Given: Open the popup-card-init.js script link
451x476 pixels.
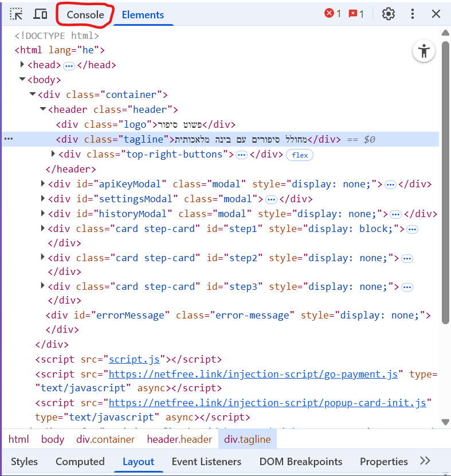Looking at the screenshot, I should (x=268, y=403).
